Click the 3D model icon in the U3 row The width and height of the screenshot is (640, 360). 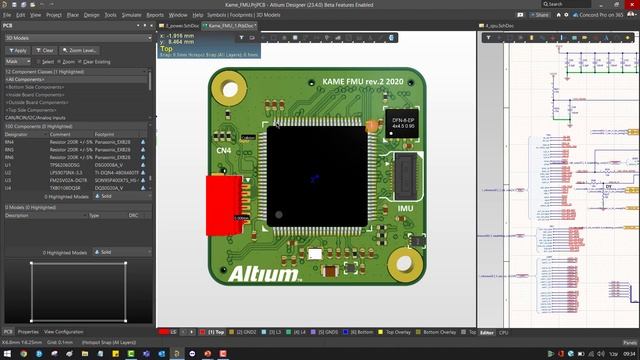143,180
